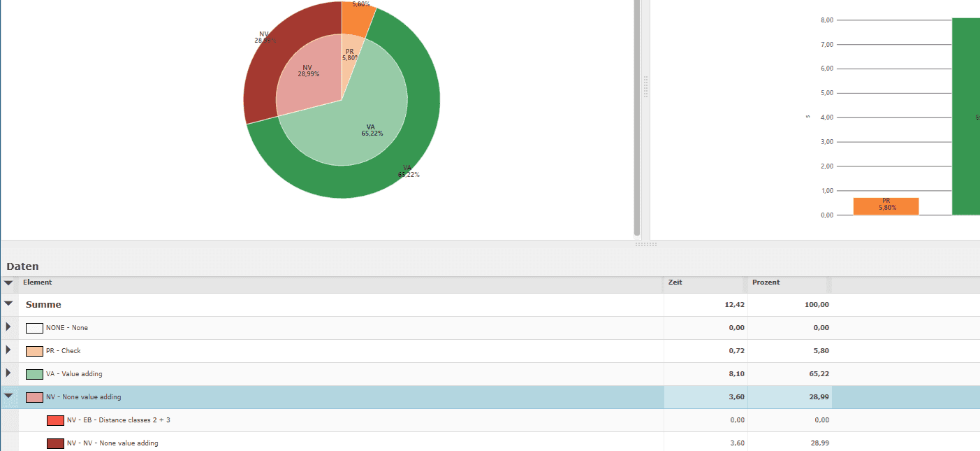Collapse the Summe row triangle

[x=8, y=304]
